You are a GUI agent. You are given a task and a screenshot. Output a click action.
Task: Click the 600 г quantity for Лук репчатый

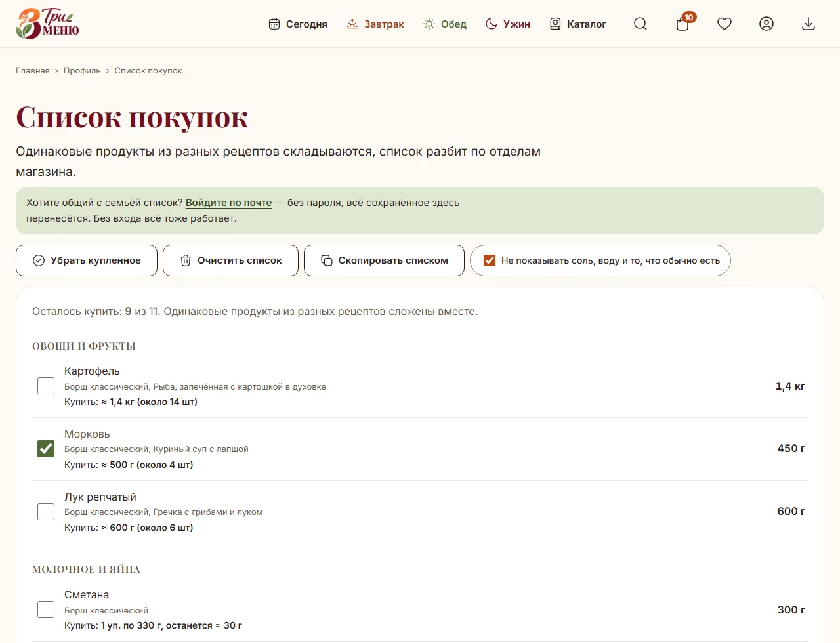[x=791, y=512]
